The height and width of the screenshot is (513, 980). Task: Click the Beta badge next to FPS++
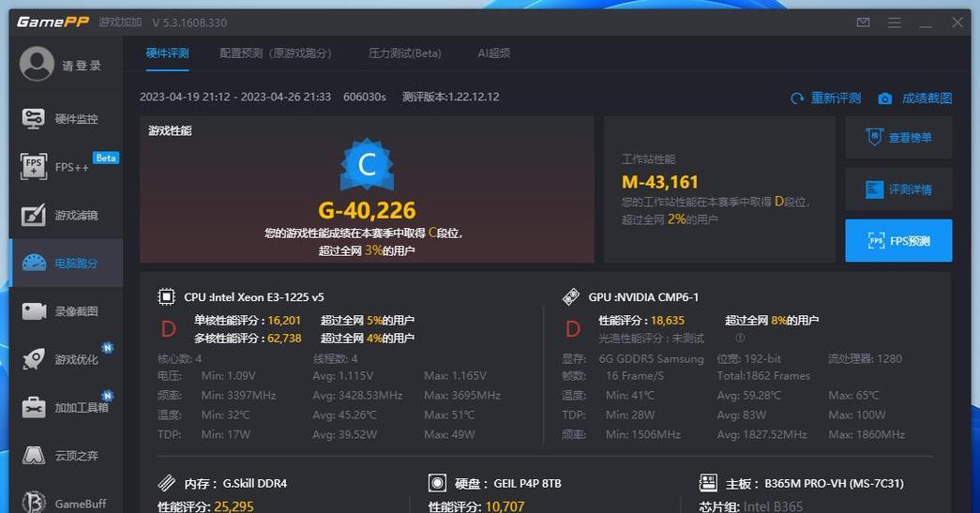[106, 158]
